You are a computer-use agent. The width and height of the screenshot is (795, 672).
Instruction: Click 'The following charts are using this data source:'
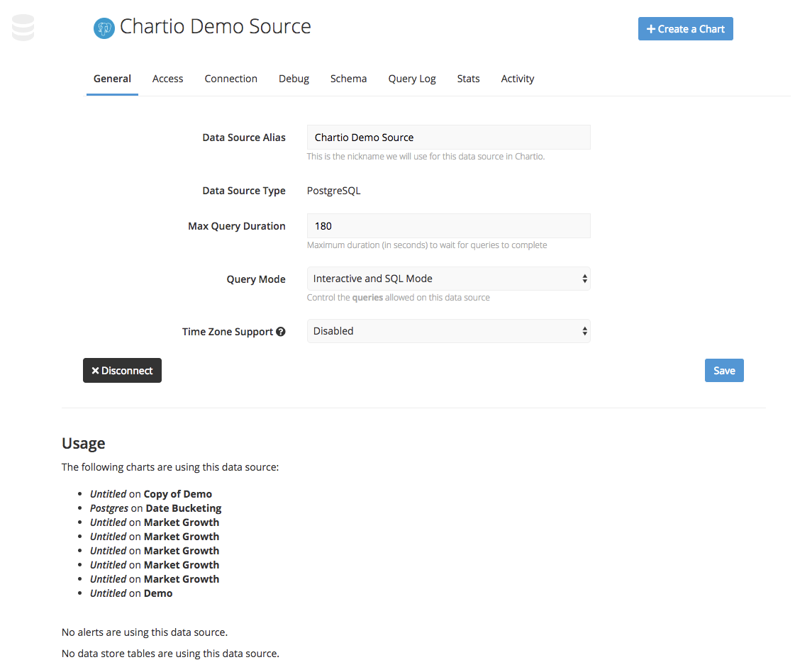point(170,467)
